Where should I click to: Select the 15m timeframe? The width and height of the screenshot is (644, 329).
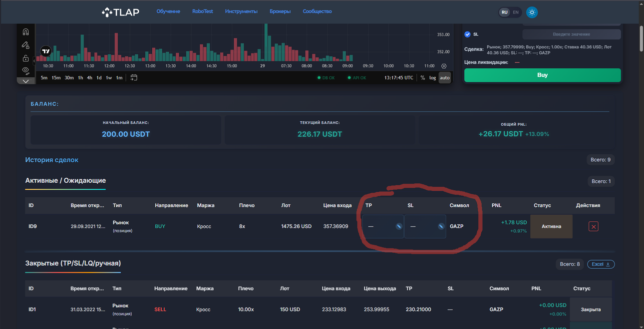click(x=56, y=77)
